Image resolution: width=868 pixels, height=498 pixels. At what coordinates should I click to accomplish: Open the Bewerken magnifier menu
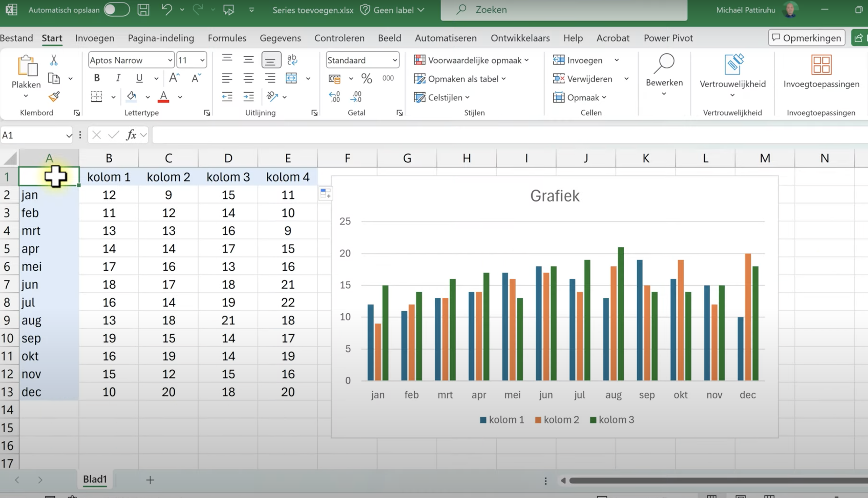point(664,74)
